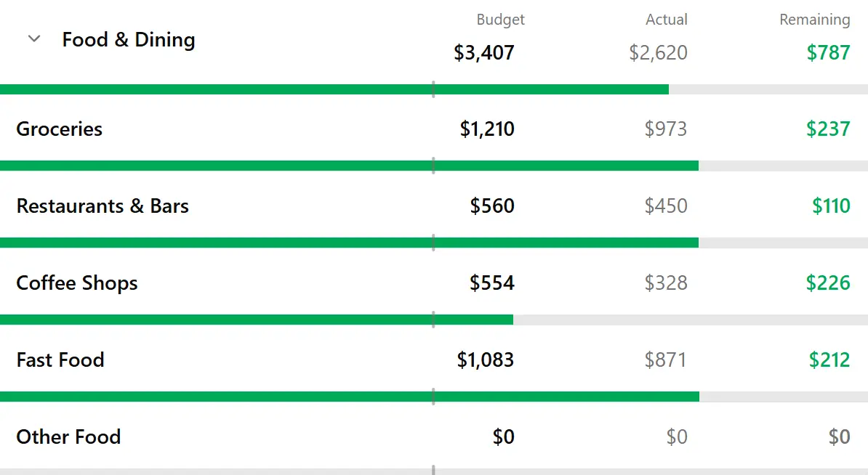
Task: Edit the Restaurants & Bars $560 budget
Action: [492, 206]
